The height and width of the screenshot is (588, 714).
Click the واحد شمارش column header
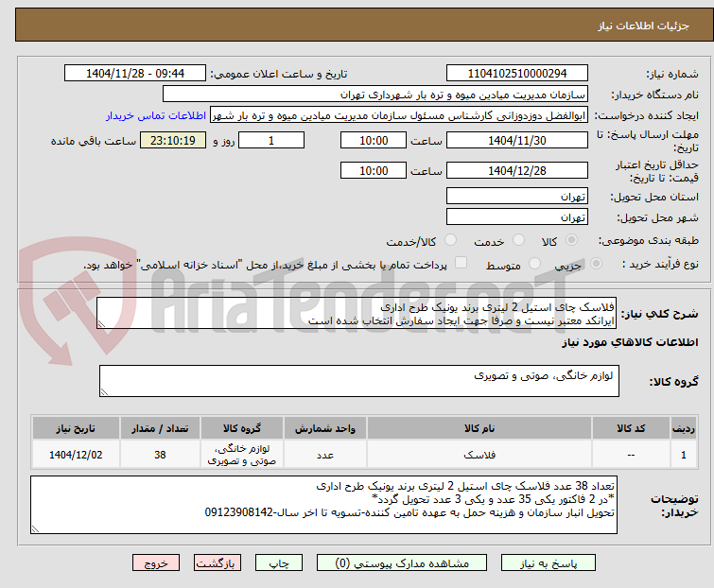click(325, 428)
